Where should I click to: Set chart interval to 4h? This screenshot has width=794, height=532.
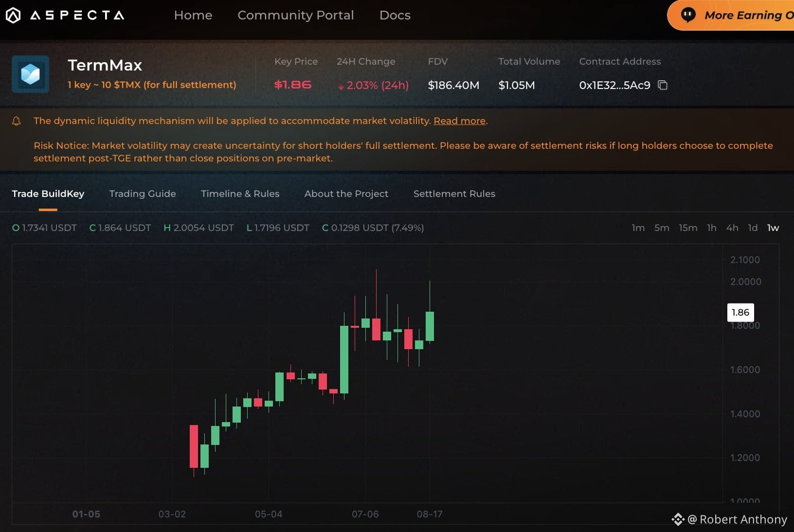click(732, 228)
